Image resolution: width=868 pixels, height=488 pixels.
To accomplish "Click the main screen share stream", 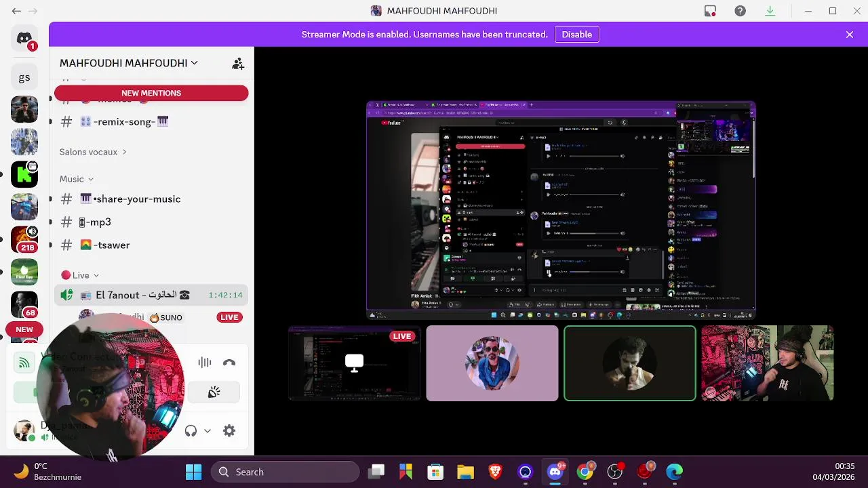I will pos(561,209).
